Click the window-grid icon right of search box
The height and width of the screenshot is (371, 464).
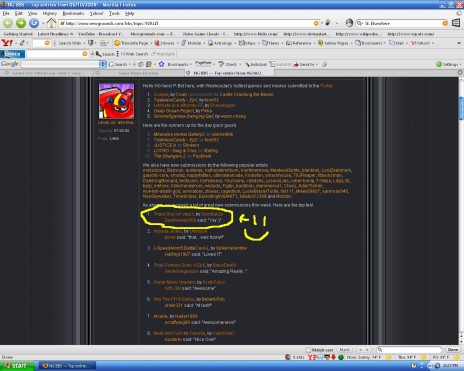(456, 23)
